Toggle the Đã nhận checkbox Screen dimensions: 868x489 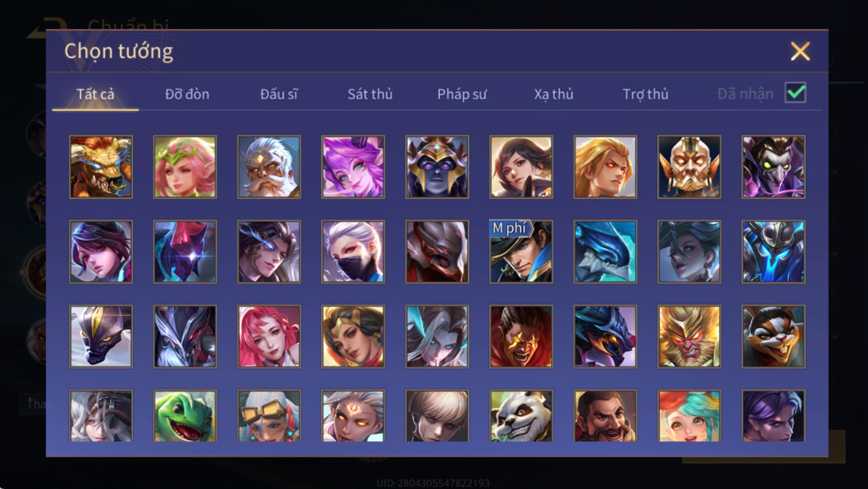click(796, 92)
